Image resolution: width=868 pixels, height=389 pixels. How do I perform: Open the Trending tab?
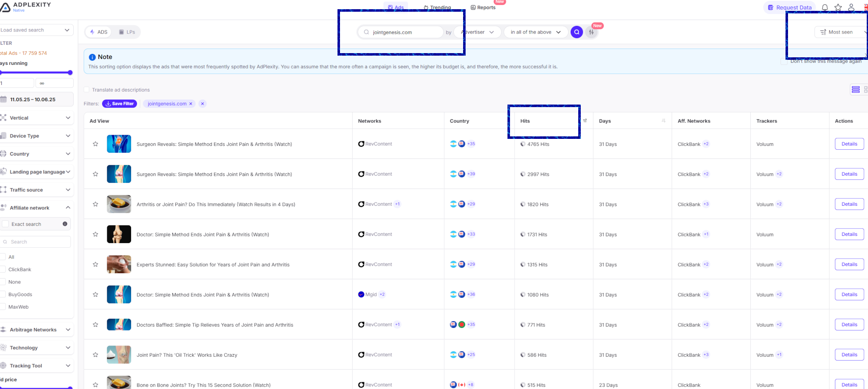coord(437,8)
